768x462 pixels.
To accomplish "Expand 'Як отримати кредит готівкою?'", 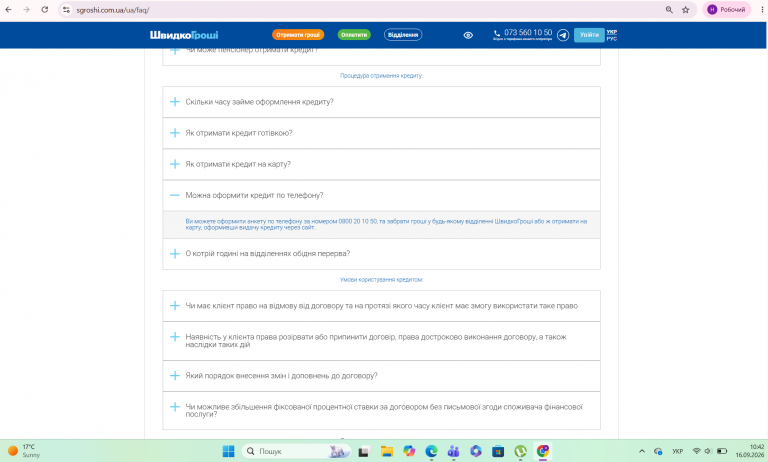I will [382, 133].
